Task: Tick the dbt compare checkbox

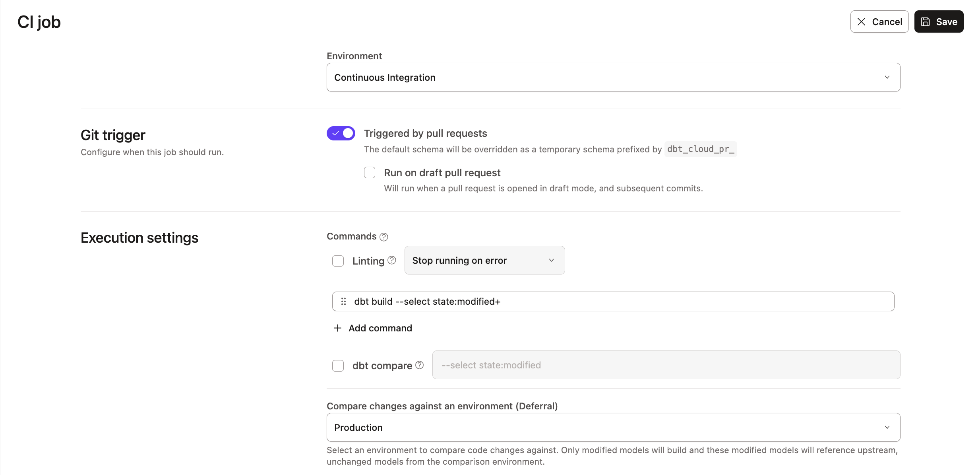Action: point(338,366)
